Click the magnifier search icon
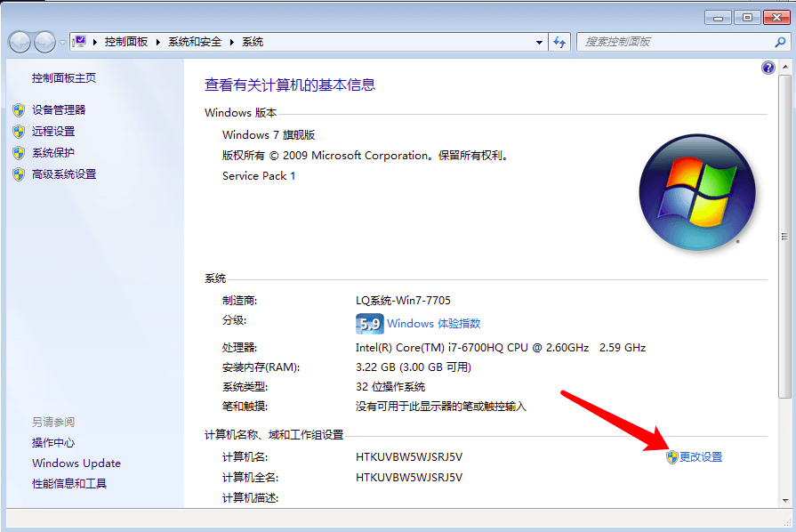Viewport: 796px width, 532px height. click(x=780, y=42)
